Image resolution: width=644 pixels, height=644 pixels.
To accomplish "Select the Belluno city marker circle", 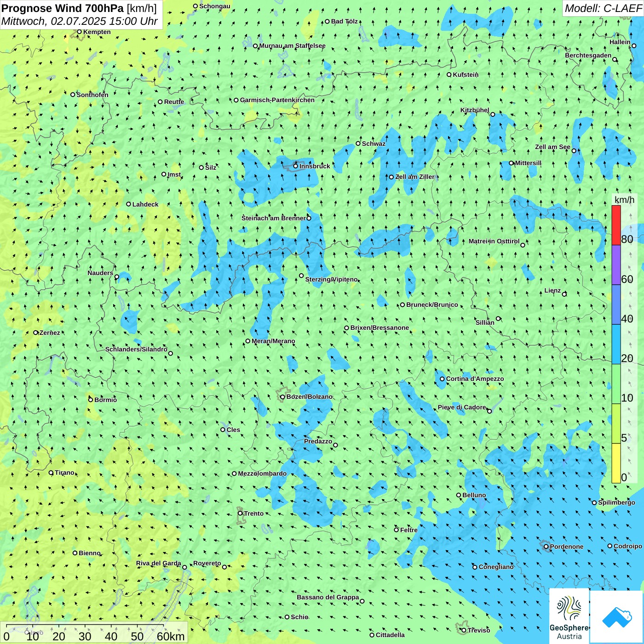I will pyautogui.click(x=459, y=495).
